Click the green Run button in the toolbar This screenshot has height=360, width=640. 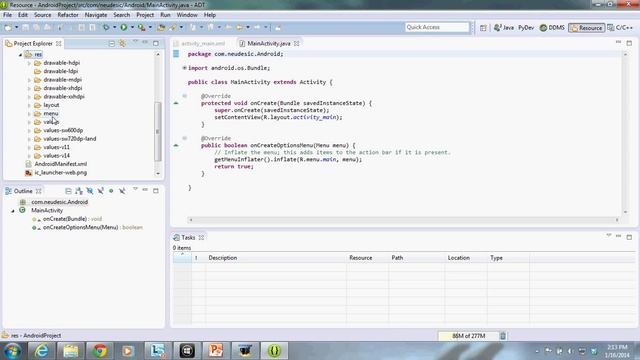pos(124,27)
